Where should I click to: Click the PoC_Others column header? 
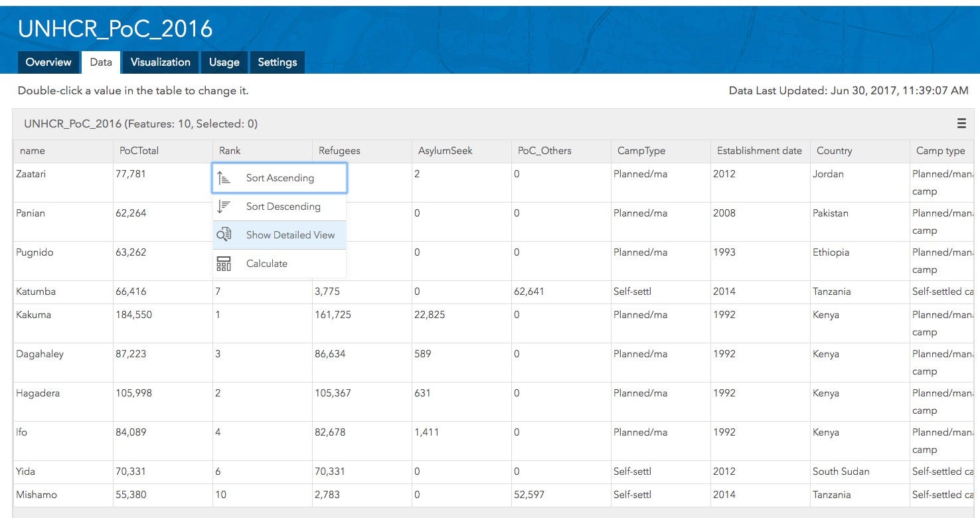click(561, 151)
